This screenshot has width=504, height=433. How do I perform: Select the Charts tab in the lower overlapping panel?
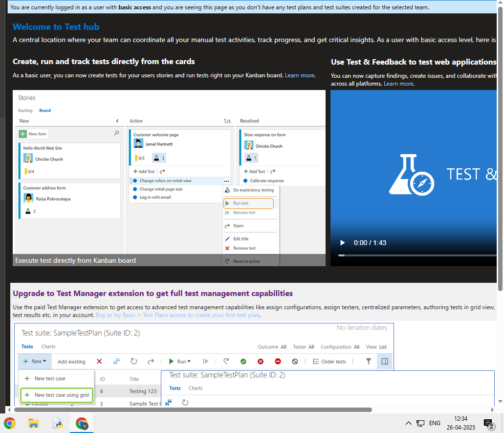pos(196,388)
